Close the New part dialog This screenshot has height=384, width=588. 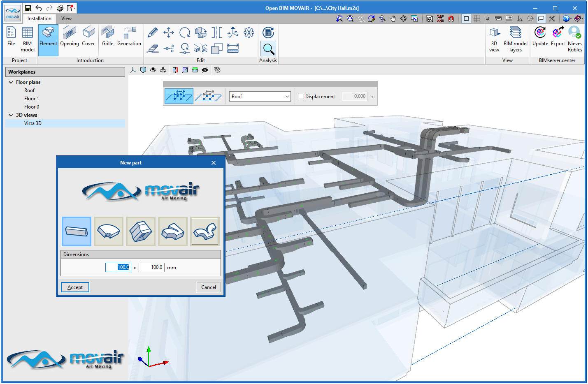pyautogui.click(x=214, y=163)
